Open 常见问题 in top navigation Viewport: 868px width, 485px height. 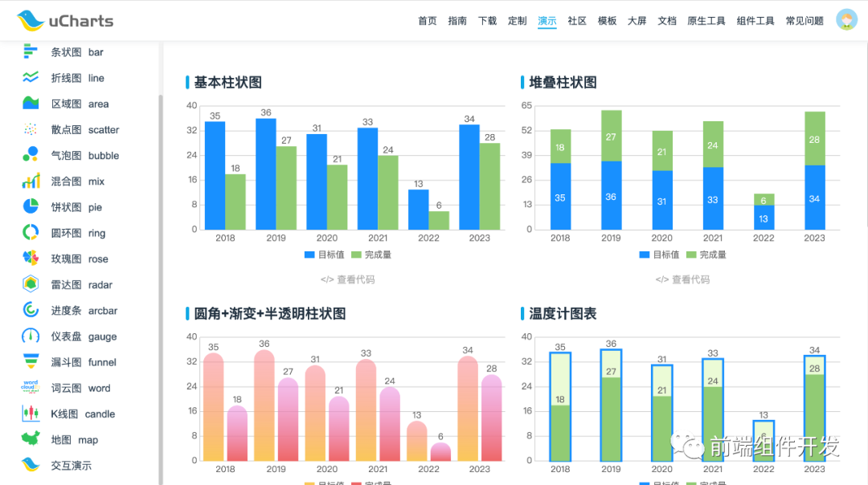[x=805, y=21]
